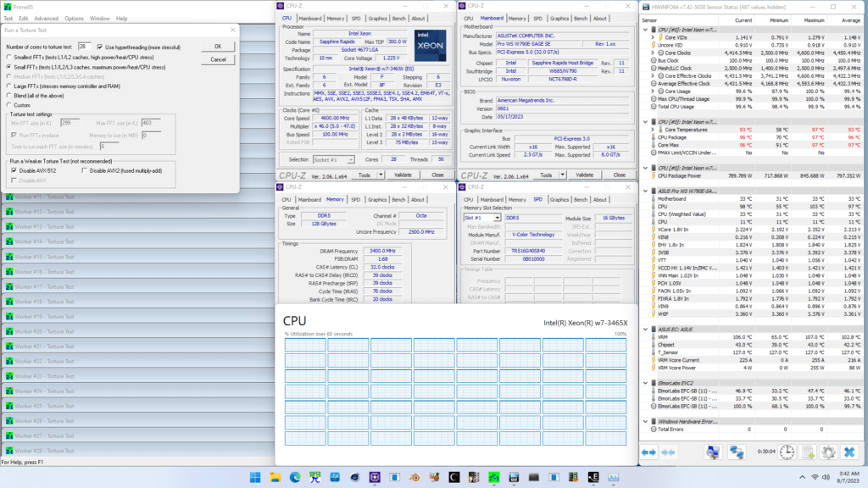Open File Explorer from taskbar
The width and height of the screenshot is (868, 488).
(x=275, y=477)
